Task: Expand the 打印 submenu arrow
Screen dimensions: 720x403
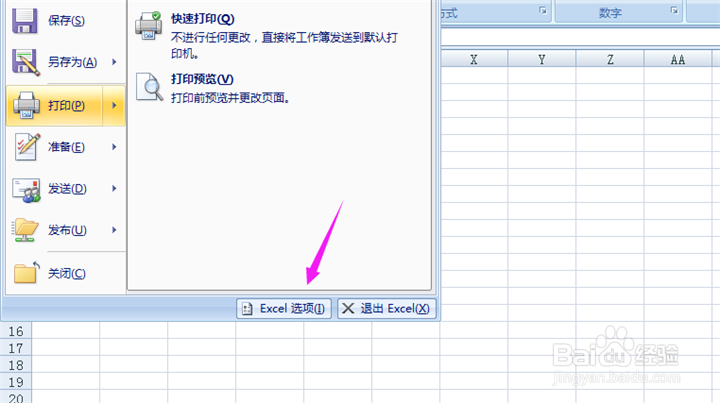Action: click(x=114, y=106)
